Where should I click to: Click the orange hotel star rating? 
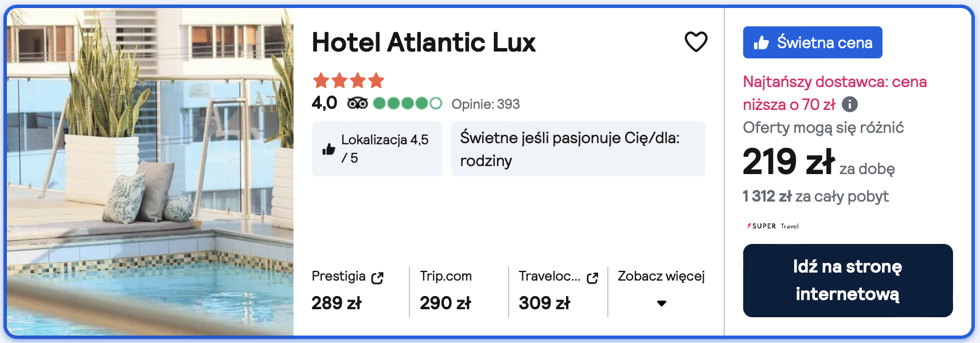click(x=348, y=80)
